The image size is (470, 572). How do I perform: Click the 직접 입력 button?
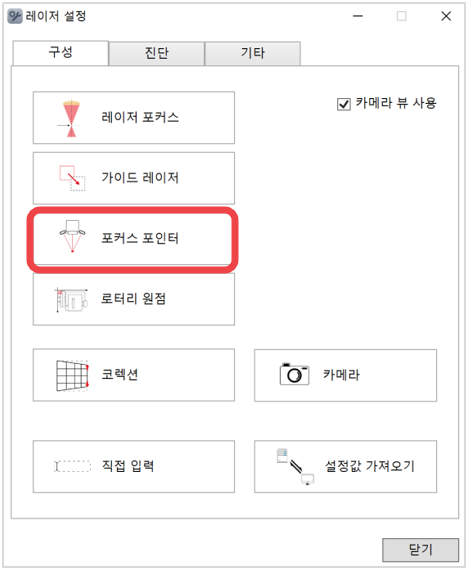coord(134,467)
